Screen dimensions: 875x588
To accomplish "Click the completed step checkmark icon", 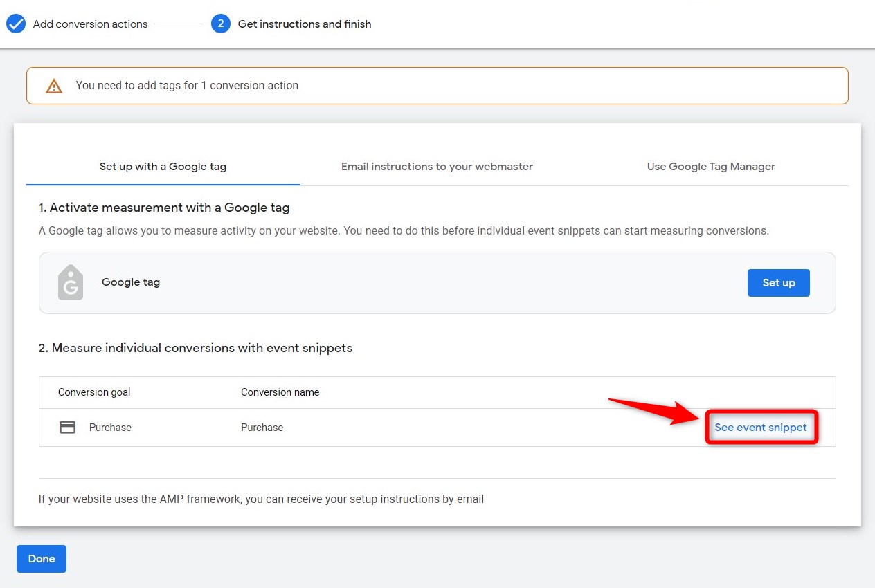I will [x=16, y=24].
